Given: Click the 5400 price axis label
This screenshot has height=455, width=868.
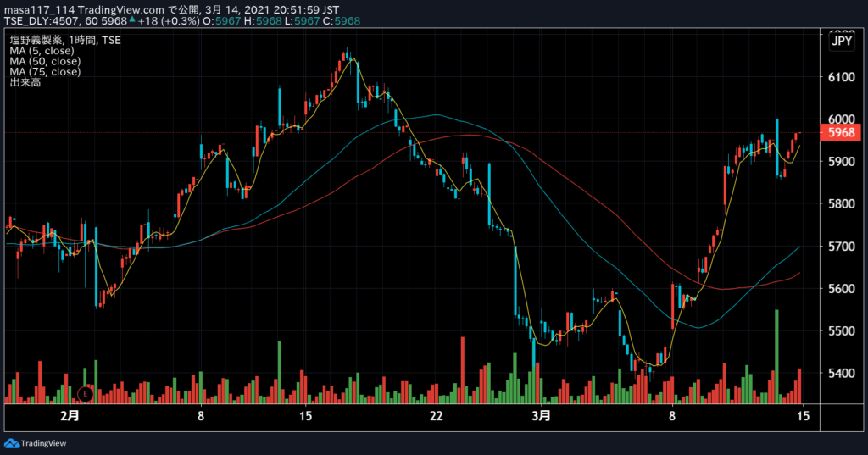Looking at the screenshot, I should click(x=842, y=373).
